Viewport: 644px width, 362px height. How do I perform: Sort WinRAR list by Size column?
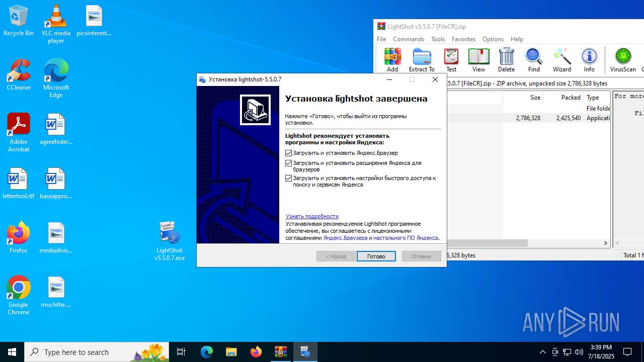[523, 98]
